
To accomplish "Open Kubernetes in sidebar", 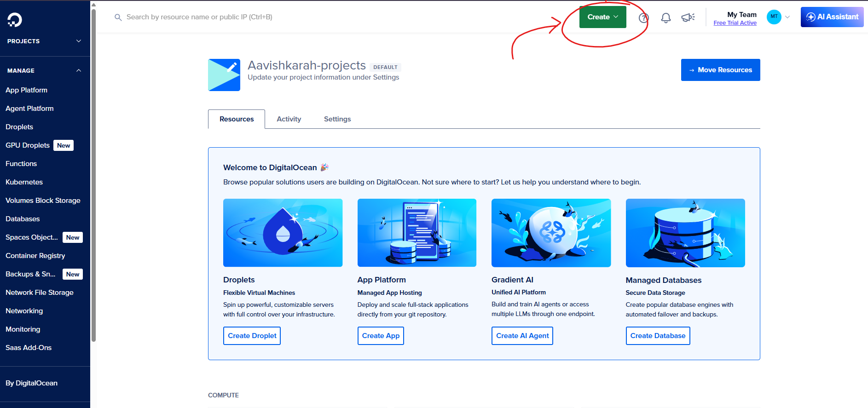I will [x=24, y=182].
